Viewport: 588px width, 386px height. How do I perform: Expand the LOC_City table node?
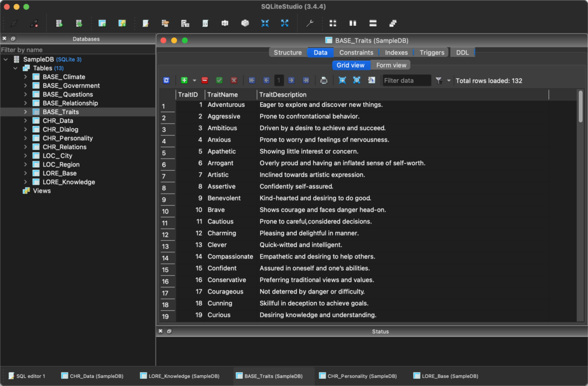click(x=25, y=156)
